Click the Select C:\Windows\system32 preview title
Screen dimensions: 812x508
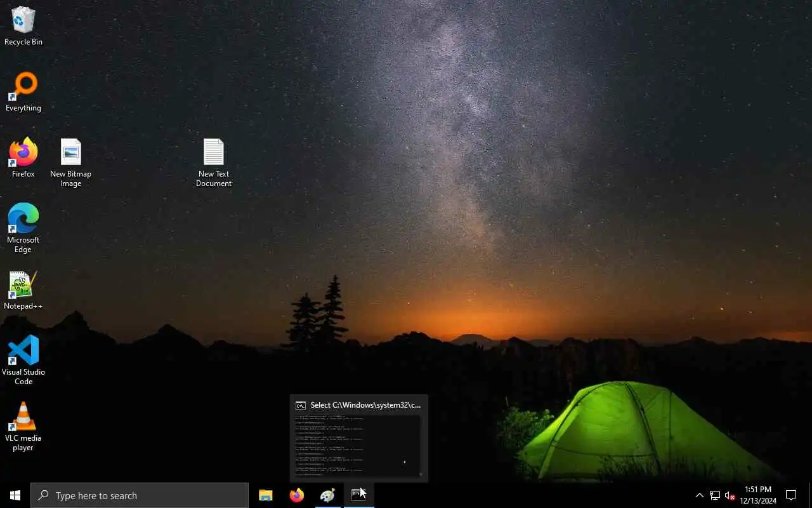(x=365, y=405)
